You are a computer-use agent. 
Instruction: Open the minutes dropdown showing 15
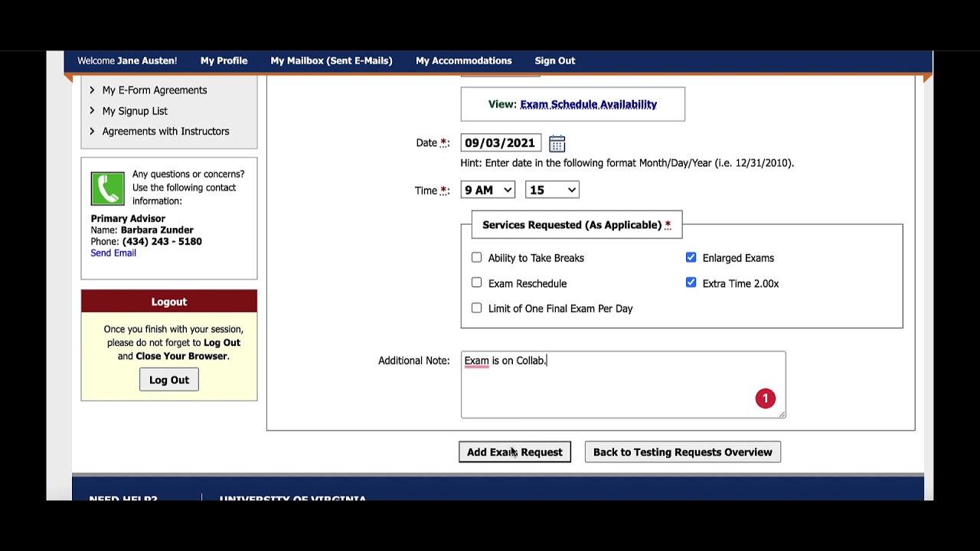pos(552,190)
